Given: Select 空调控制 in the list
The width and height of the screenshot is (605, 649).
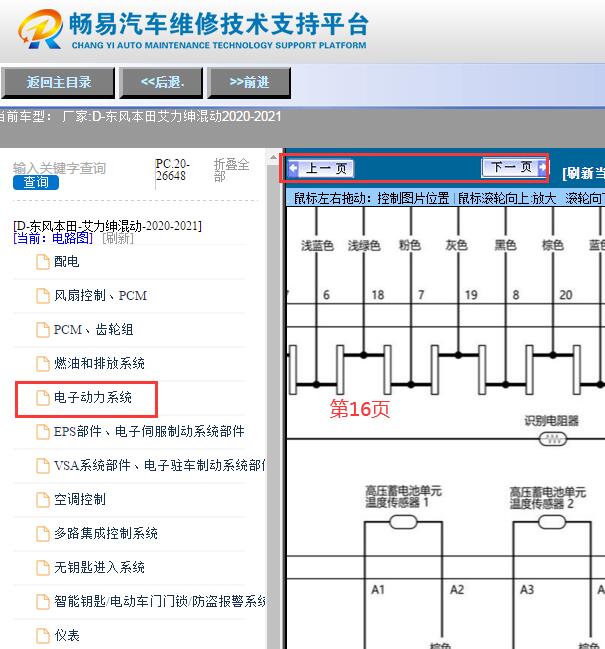Looking at the screenshot, I should click(x=80, y=499).
